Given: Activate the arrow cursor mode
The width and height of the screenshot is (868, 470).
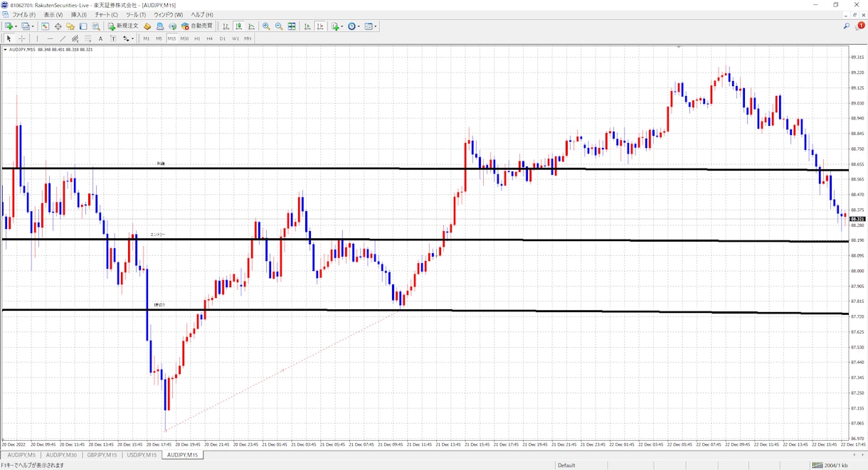Looking at the screenshot, I should click(x=9, y=38).
